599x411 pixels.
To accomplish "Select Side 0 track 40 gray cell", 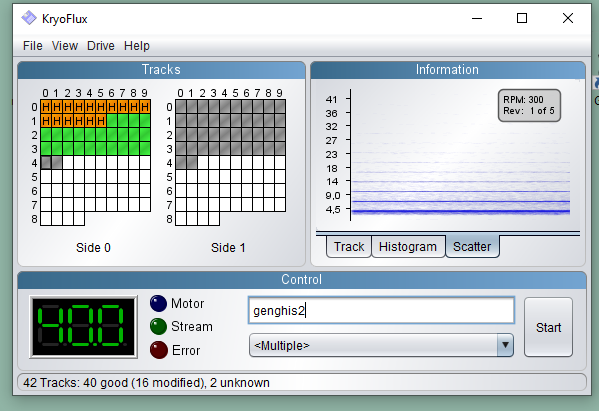I will 46,163.
